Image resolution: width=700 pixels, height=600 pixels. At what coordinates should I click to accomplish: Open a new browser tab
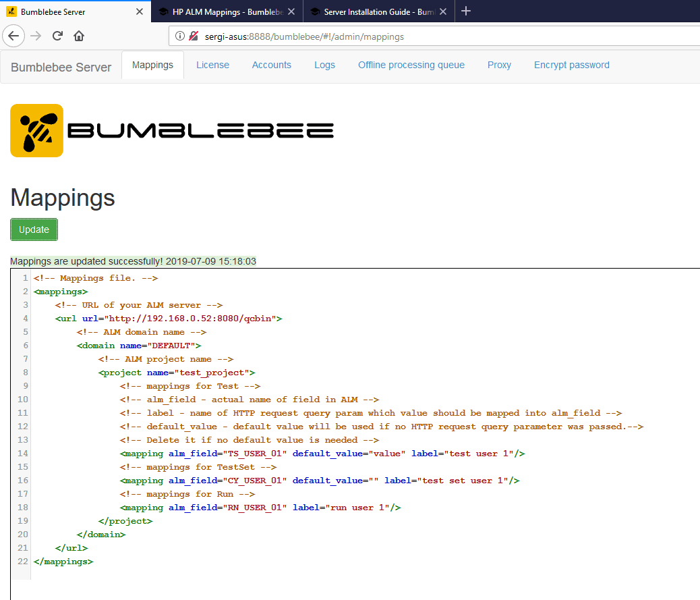(x=466, y=11)
